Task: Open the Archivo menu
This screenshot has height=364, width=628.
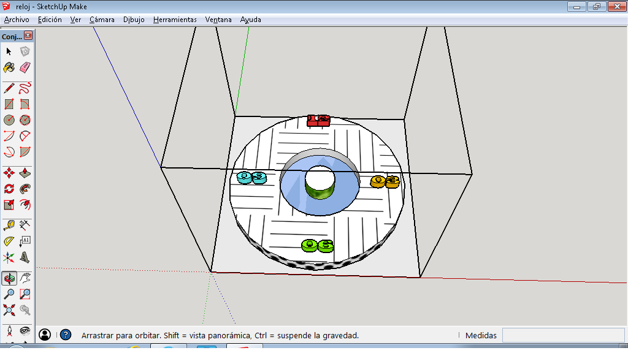Action: click(17, 20)
